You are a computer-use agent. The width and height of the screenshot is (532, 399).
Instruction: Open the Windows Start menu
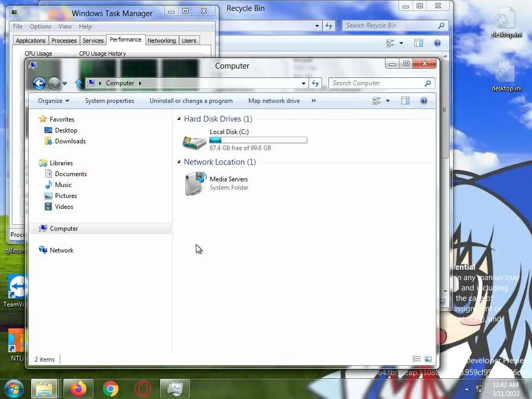click(14, 389)
